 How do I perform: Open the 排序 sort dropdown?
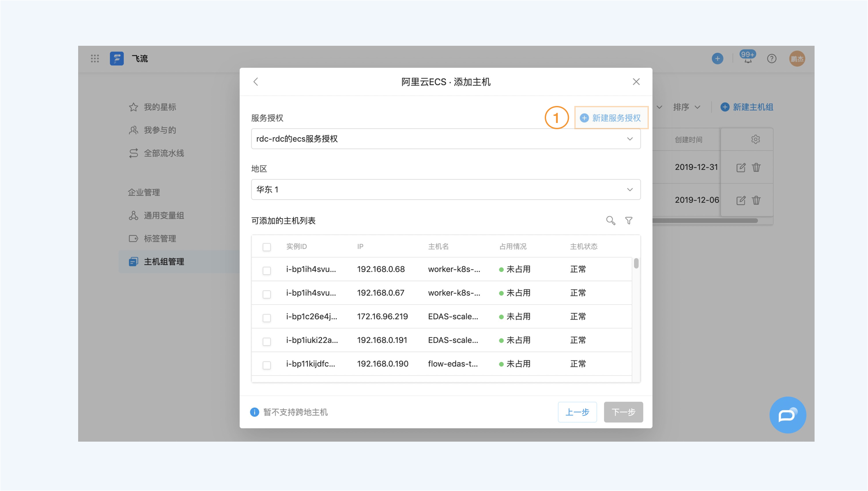click(687, 107)
